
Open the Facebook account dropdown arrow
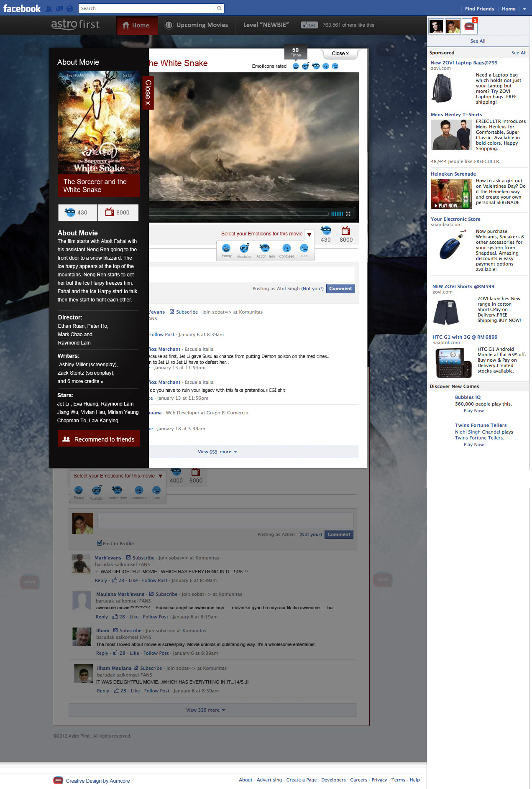coord(524,9)
